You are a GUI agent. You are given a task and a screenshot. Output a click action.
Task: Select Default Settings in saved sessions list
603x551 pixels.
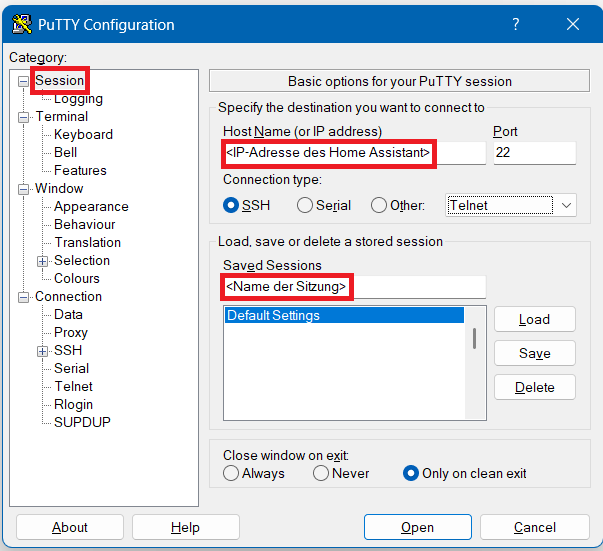(343, 316)
